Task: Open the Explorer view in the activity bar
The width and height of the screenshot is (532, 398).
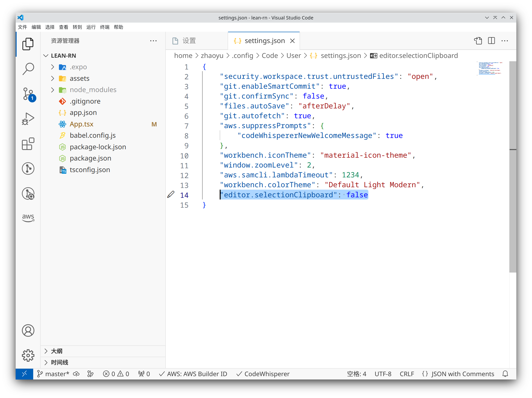Action: pyautogui.click(x=28, y=44)
